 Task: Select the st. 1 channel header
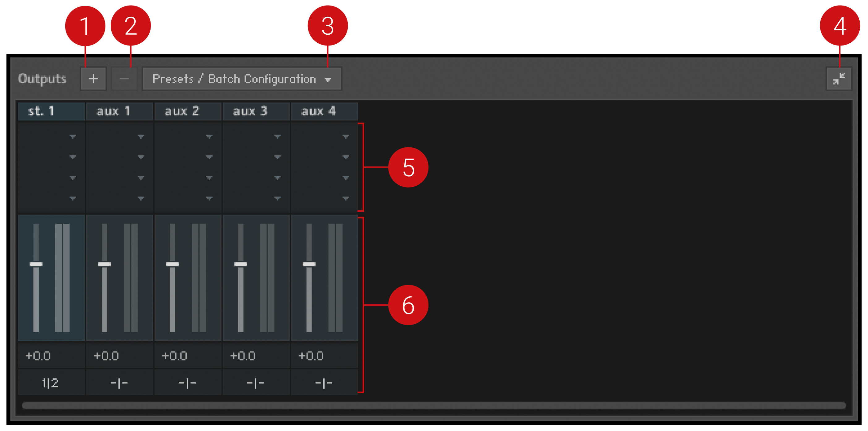51,111
